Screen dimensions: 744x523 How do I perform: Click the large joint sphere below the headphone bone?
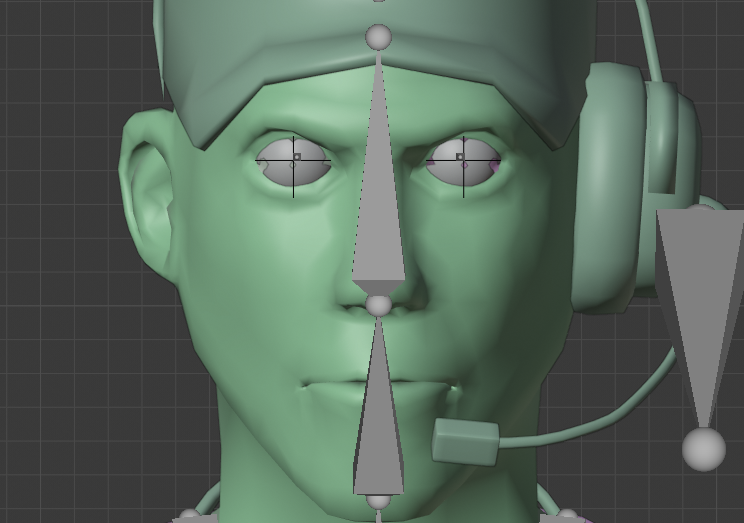(704, 449)
